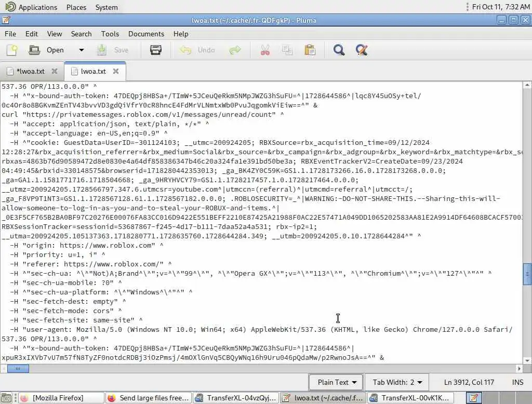Click the Find and Replace icon
This screenshot has width=532, height=404.
coord(362,50)
